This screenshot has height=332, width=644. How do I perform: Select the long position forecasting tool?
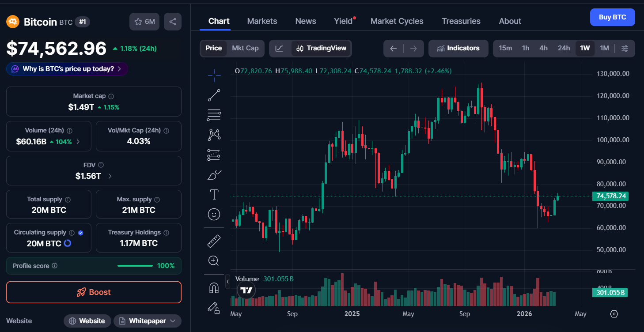(x=214, y=155)
